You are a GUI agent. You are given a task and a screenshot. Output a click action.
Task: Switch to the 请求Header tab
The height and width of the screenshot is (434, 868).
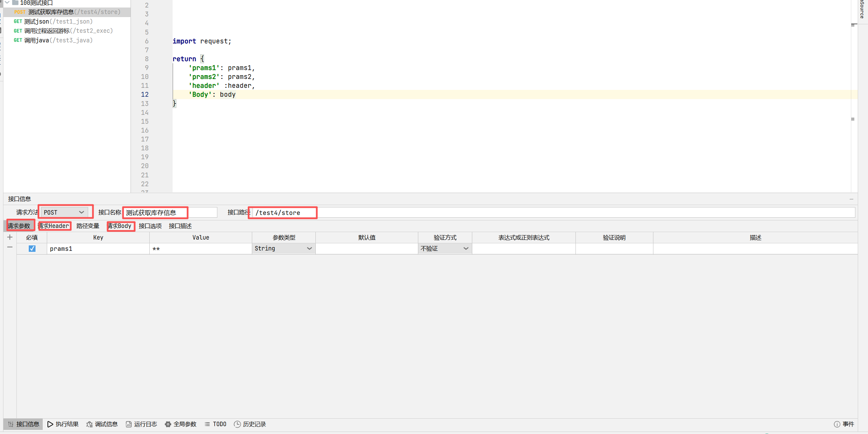pos(54,226)
